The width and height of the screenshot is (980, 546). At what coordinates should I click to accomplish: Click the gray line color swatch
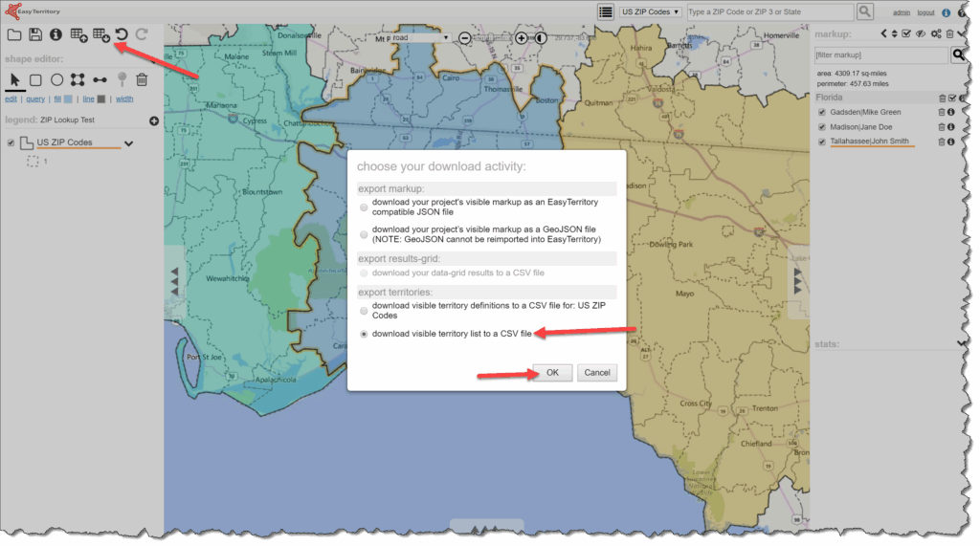coord(101,99)
